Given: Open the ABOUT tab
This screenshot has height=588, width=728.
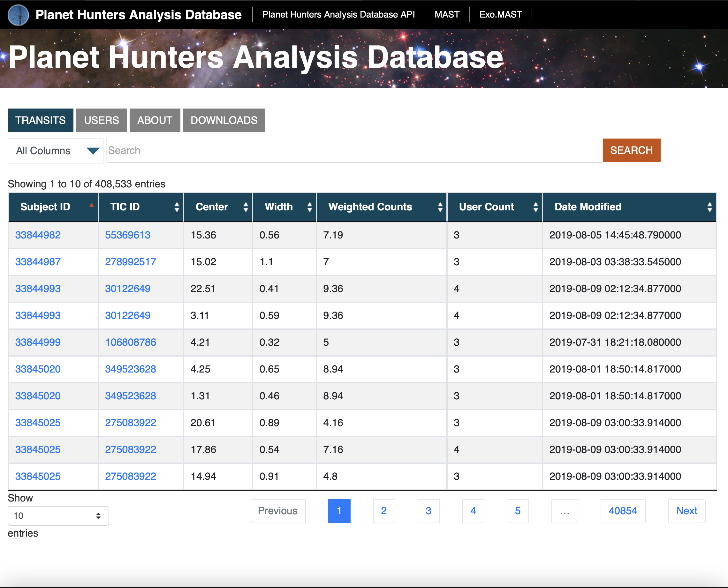Looking at the screenshot, I should 155,120.
